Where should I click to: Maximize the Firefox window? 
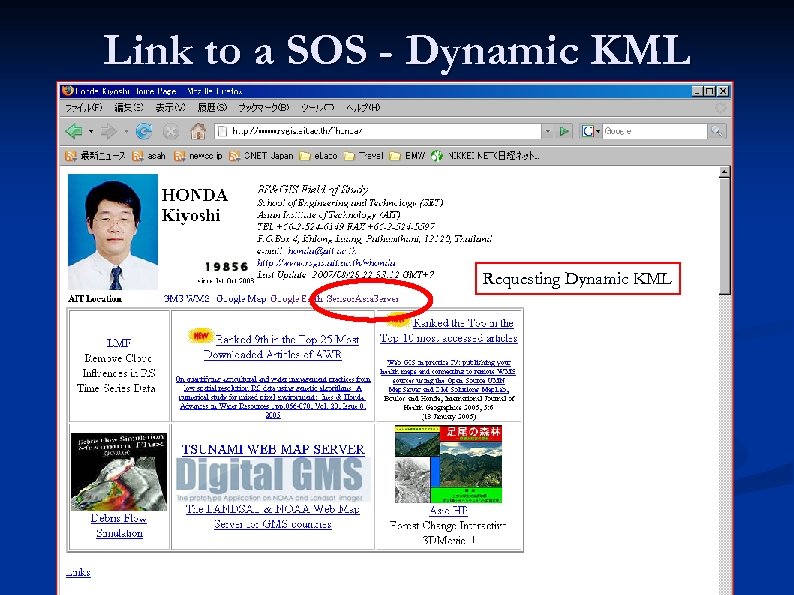(x=710, y=91)
